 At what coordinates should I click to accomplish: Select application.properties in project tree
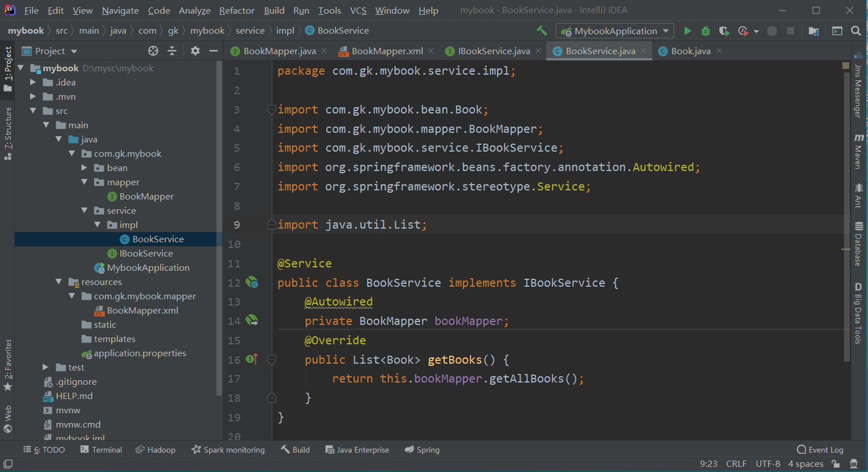pyautogui.click(x=140, y=353)
